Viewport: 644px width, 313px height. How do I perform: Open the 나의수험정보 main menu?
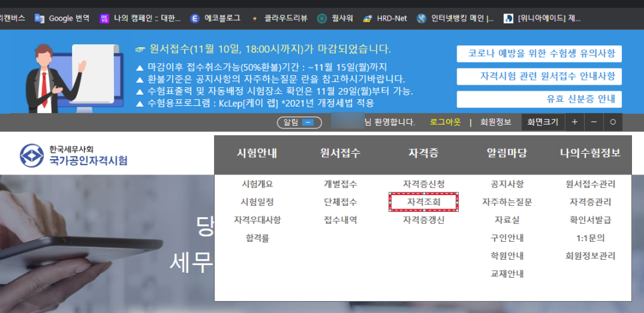pos(590,153)
